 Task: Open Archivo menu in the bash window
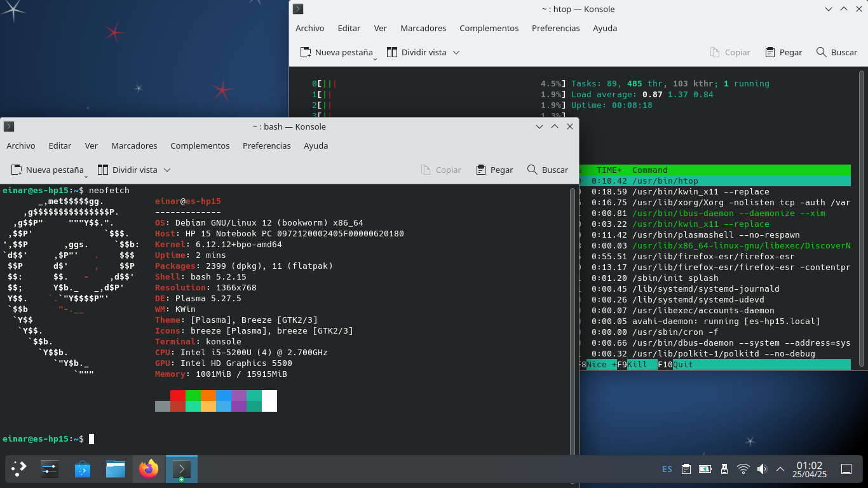pos(21,146)
